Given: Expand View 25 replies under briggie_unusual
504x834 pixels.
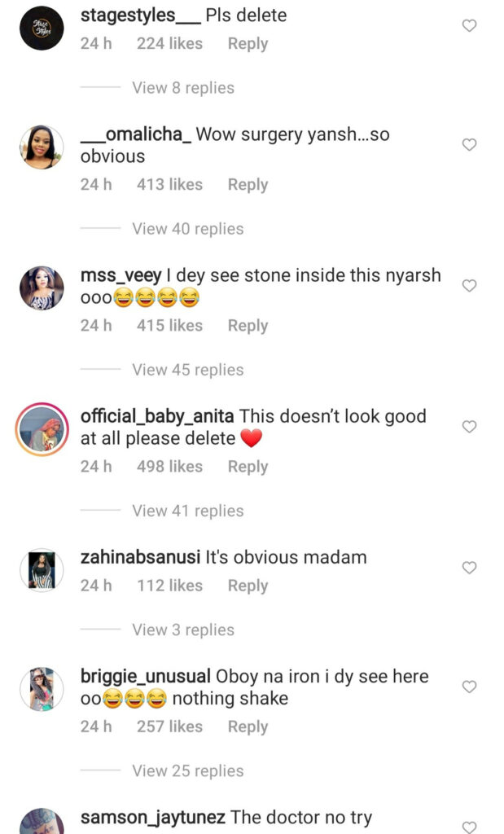Looking at the screenshot, I should pyautogui.click(x=187, y=770).
